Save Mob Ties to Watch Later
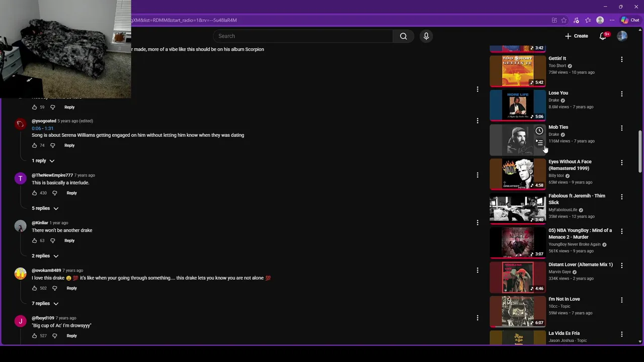The width and height of the screenshot is (644, 362). (x=539, y=131)
